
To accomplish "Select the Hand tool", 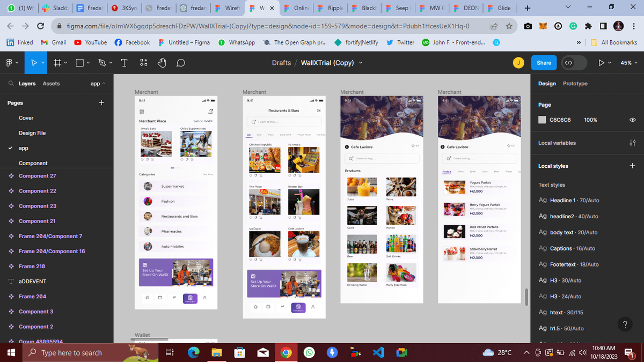I will [x=162, y=63].
